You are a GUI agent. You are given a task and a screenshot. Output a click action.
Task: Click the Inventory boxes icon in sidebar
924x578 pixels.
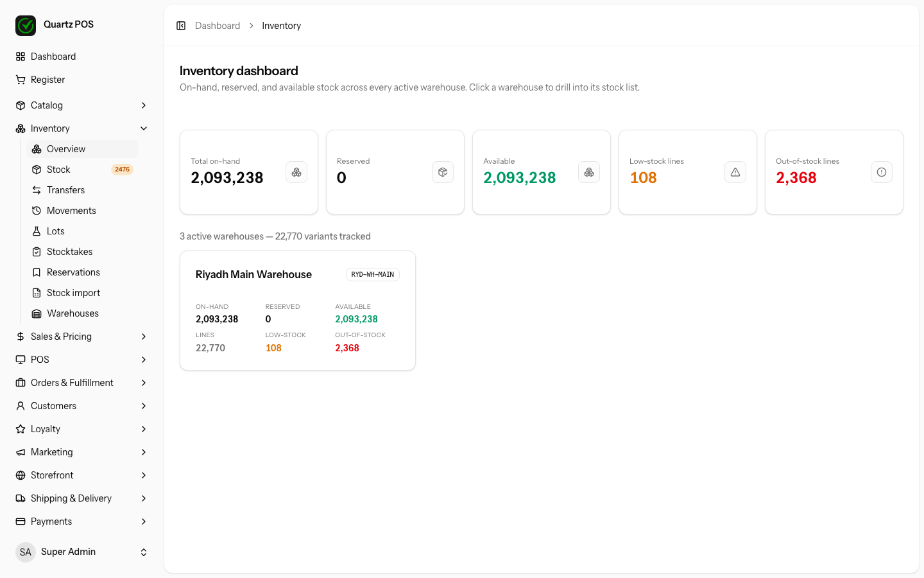pos(21,128)
